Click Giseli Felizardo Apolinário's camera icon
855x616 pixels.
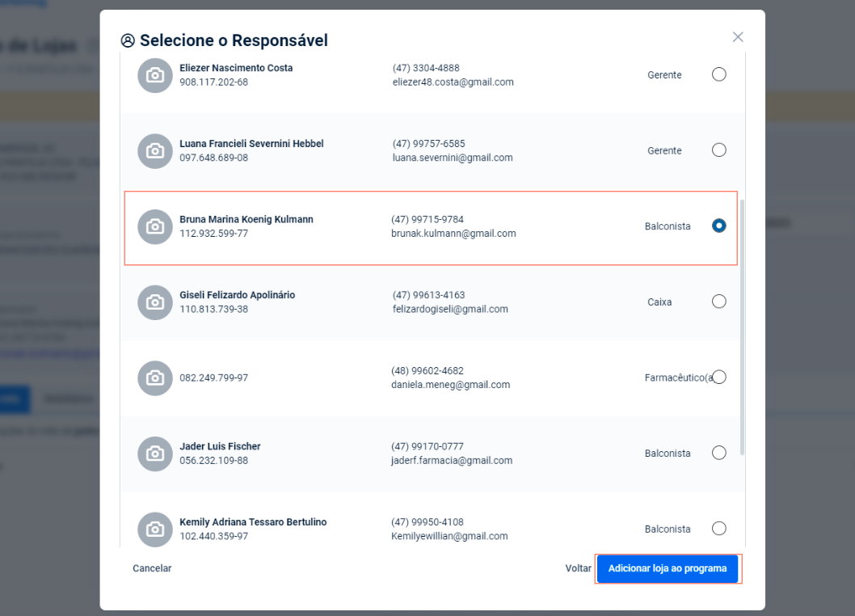(x=155, y=302)
